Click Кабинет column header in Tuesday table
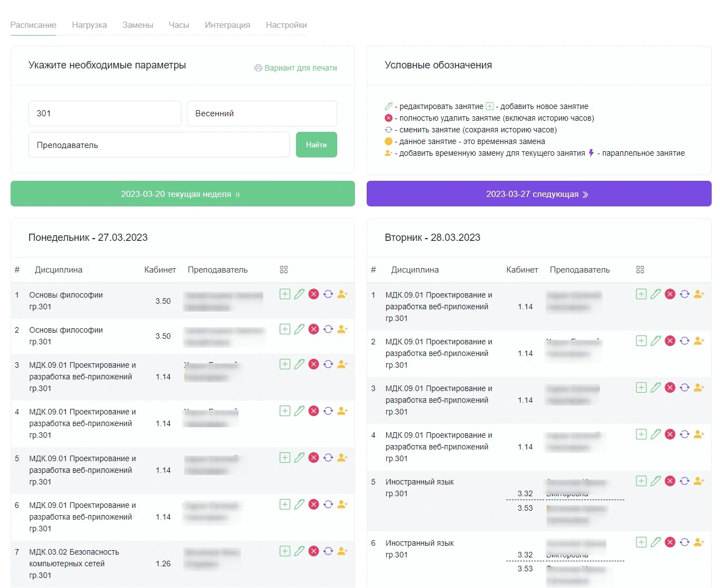 coord(522,270)
